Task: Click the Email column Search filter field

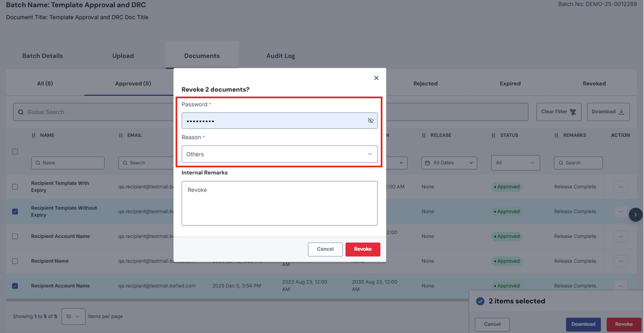Action: click(145, 162)
